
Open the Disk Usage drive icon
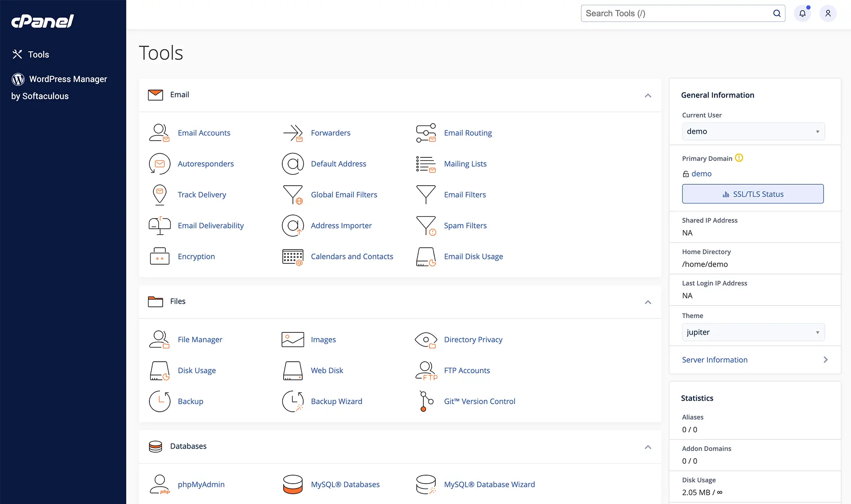[160, 371]
